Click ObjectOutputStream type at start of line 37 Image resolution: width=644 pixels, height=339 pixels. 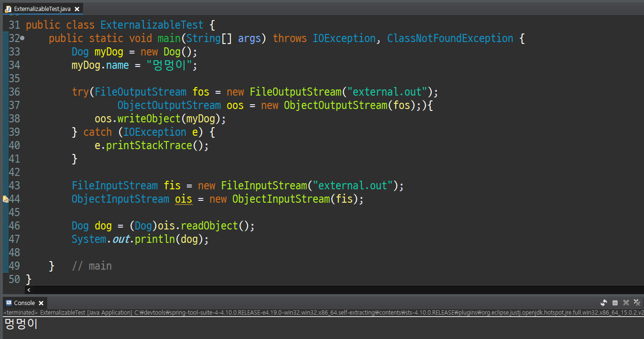[169, 105]
